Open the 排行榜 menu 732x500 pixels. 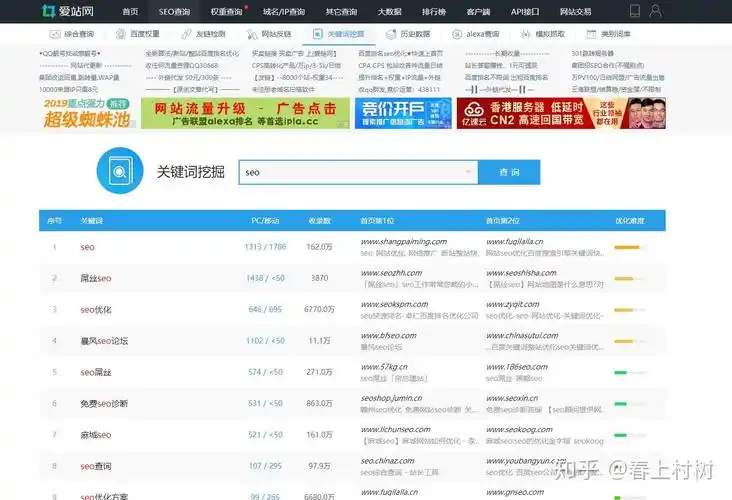434,12
